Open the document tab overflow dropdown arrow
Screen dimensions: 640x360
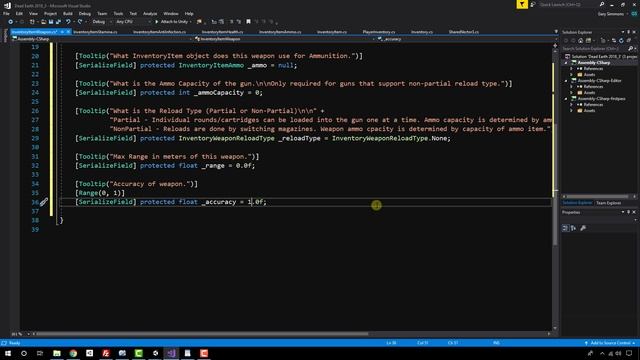click(556, 32)
